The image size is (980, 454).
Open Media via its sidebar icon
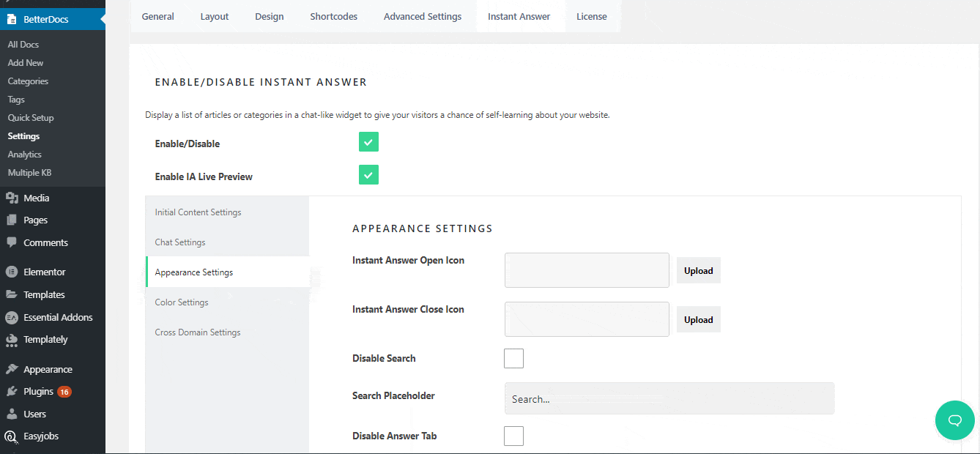click(12, 198)
